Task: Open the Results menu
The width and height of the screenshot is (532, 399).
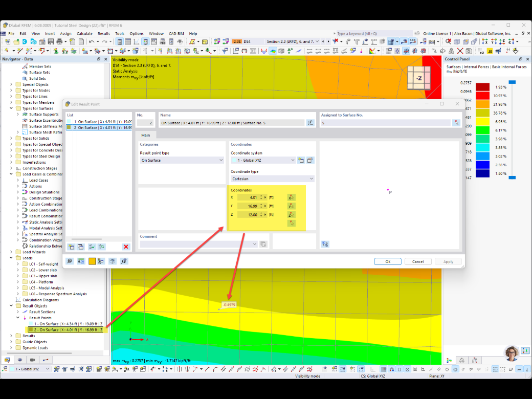Action: pos(104,34)
